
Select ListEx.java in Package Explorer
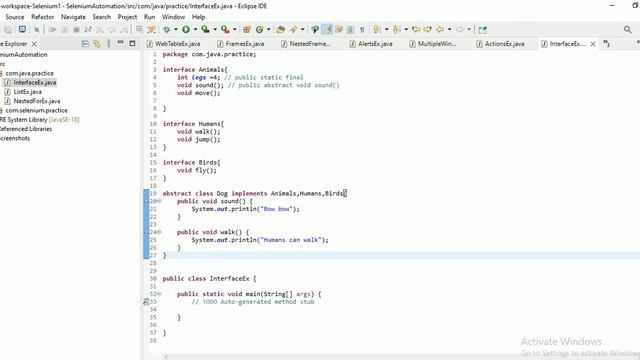27,92
